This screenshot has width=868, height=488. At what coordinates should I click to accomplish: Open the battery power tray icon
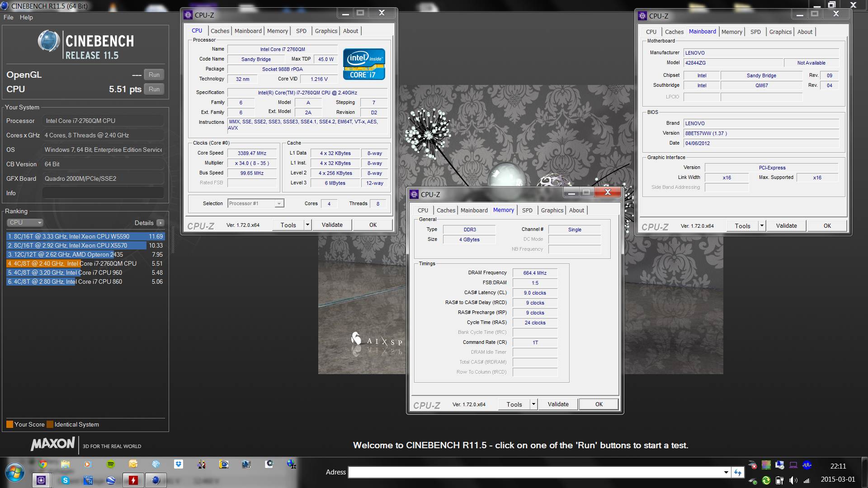780,480
